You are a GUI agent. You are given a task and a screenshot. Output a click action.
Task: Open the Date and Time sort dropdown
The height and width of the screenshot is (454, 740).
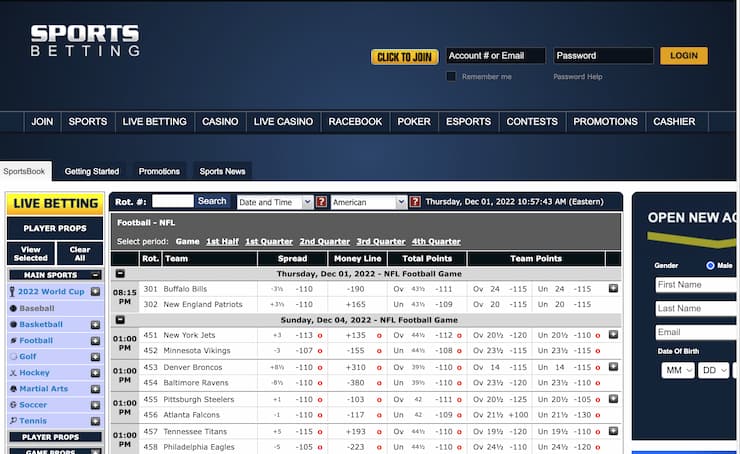(x=275, y=202)
